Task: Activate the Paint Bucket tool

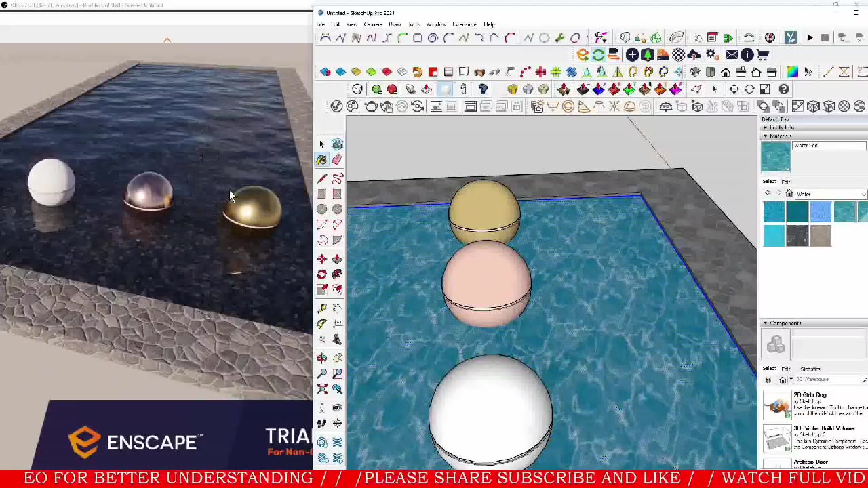Action: (321, 159)
